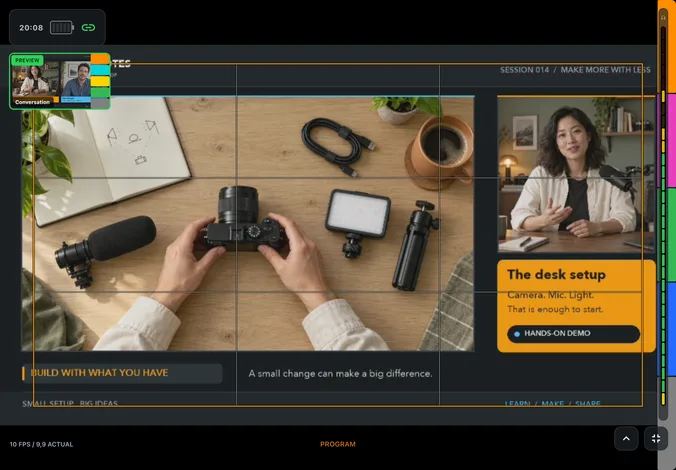Click "That is enough to start." text
676x470 pixels.
point(555,309)
